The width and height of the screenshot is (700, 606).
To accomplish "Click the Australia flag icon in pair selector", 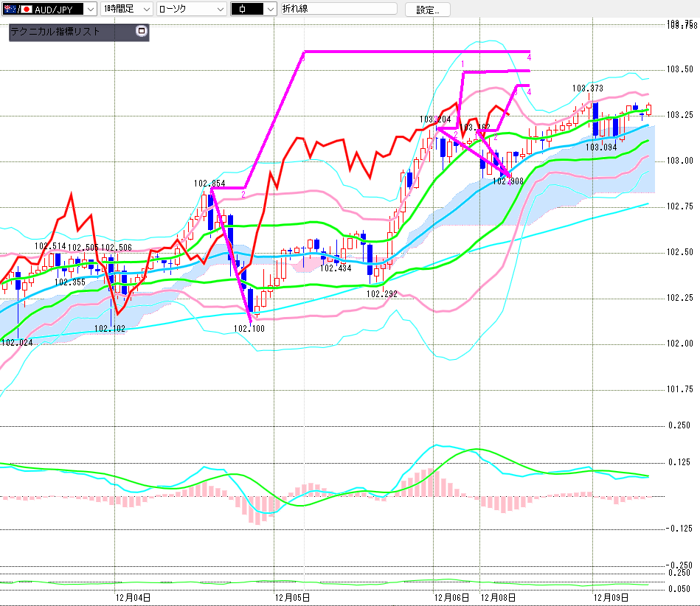I will pos(11,9).
